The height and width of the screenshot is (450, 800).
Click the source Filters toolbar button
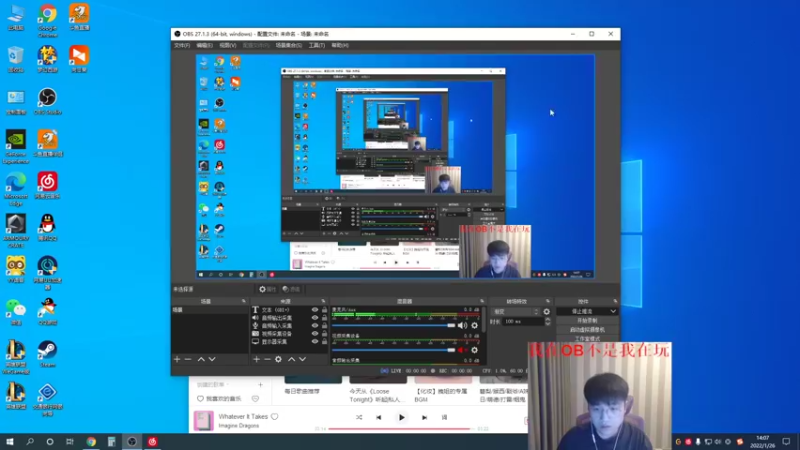[x=292, y=289]
